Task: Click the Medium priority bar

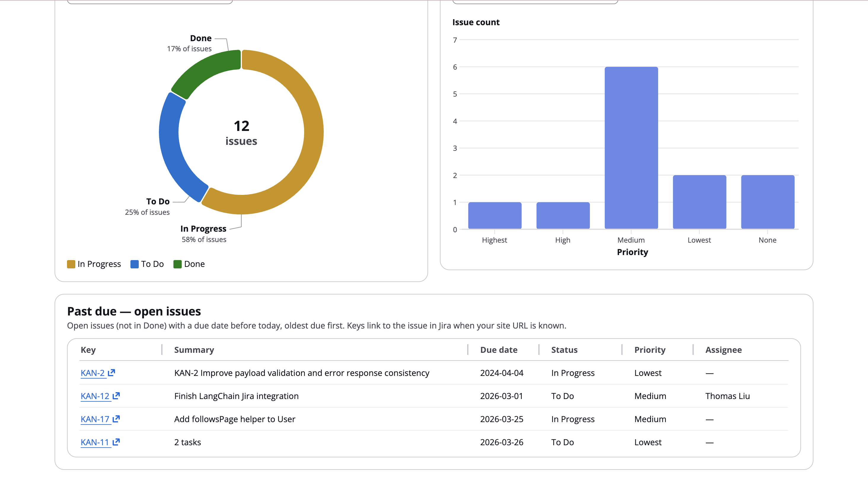Action: coord(631,148)
